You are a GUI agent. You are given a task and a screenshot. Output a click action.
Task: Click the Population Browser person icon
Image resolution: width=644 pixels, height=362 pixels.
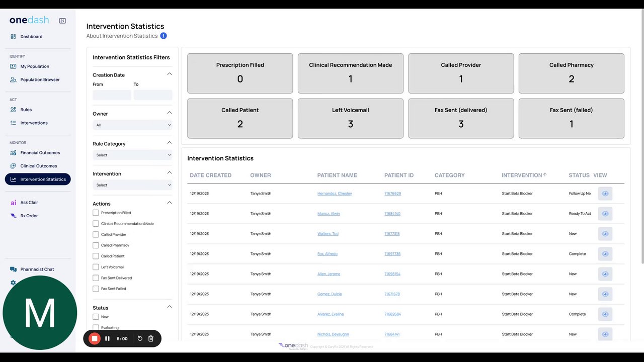point(13,79)
